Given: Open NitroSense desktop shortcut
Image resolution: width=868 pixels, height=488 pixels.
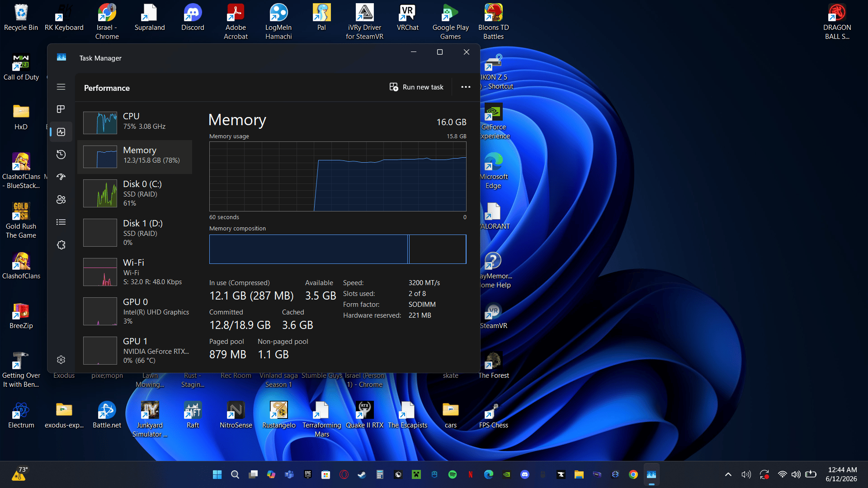Looking at the screenshot, I should coord(236,416).
